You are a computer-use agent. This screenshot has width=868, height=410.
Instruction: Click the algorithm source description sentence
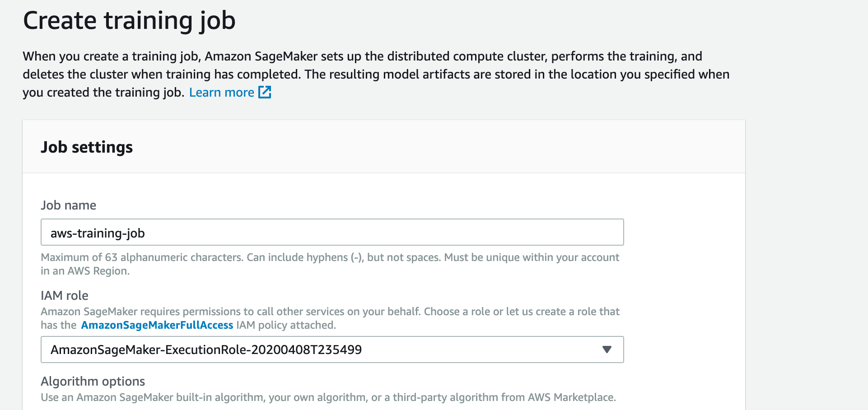click(x=328, y=397)
